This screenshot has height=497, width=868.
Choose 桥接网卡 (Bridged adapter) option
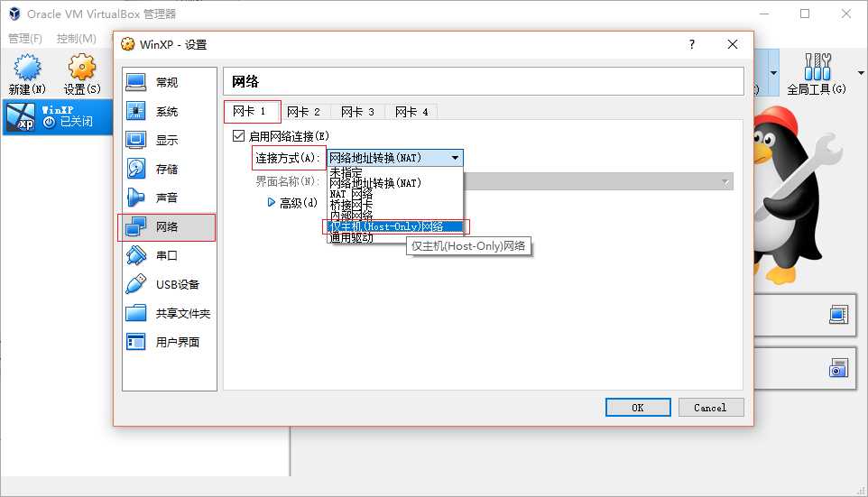pyautogui.click(x=395, y=205)
